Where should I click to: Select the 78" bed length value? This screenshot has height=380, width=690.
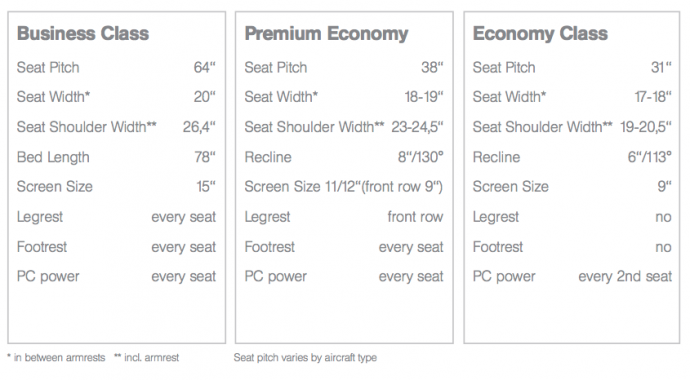tap(205, 157)
